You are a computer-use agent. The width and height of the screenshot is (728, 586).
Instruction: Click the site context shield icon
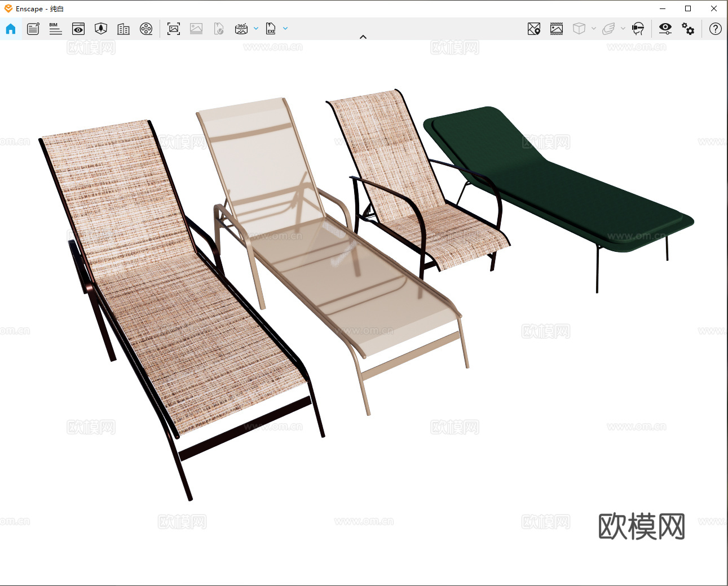(101, 29)
